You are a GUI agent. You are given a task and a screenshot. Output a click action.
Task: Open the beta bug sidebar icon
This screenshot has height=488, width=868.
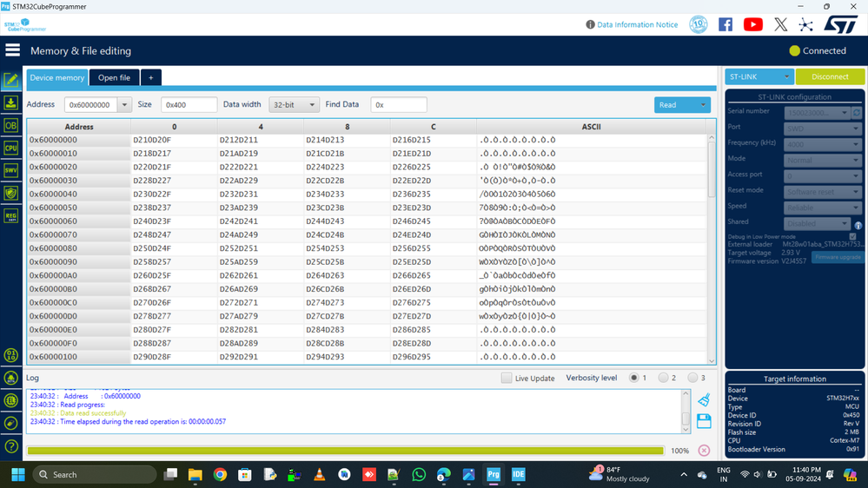pos(11,378)
